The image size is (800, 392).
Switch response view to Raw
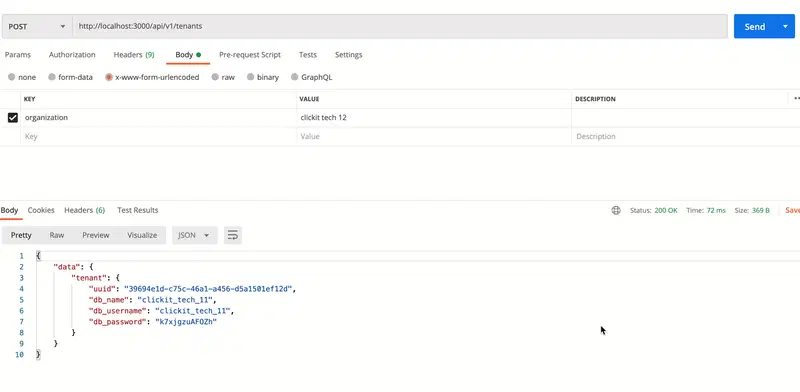click(x=57, y=235)
